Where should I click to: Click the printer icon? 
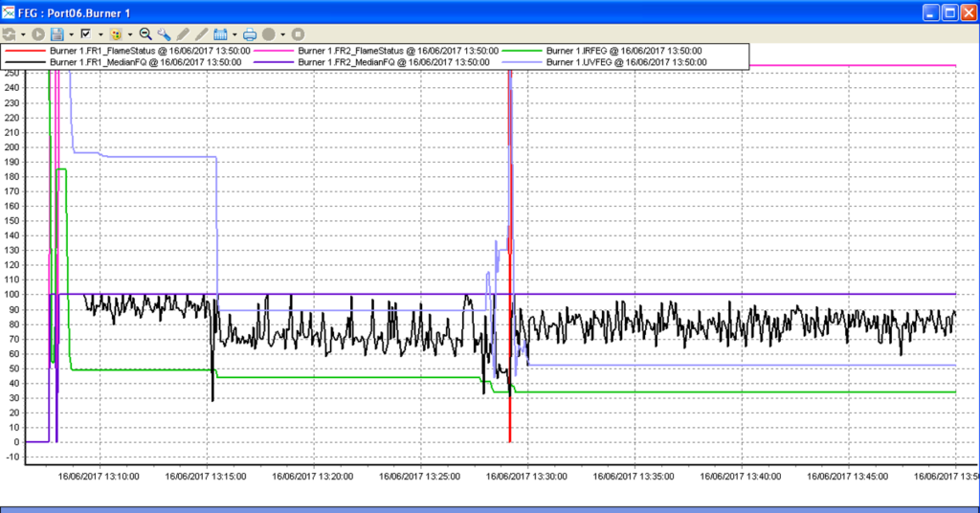(250, 34)
